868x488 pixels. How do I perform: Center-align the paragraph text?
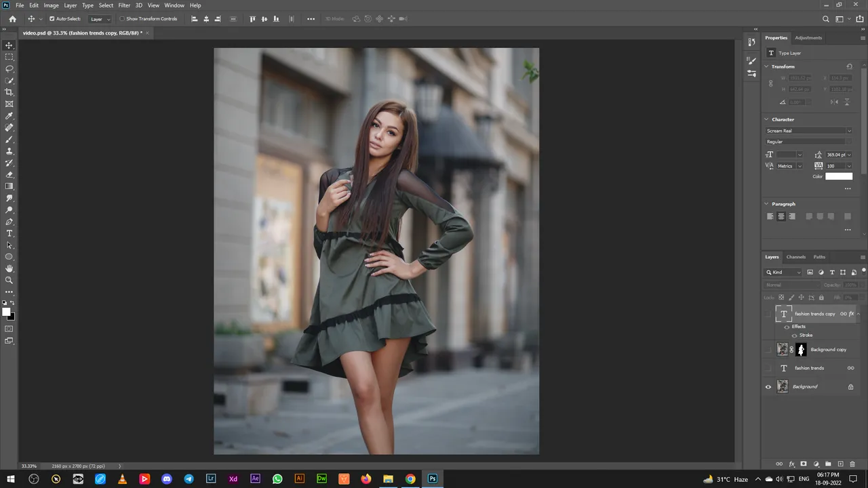[781, 216]
